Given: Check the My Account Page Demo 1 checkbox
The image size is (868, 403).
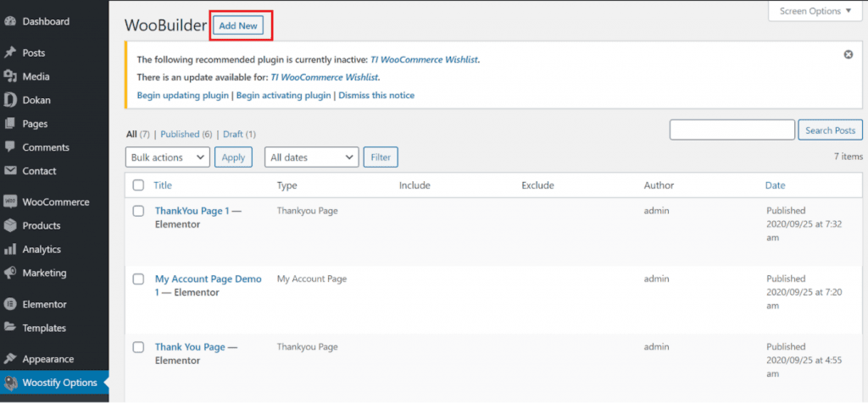Looking at the screenshot, I should (x=138, y=279).
